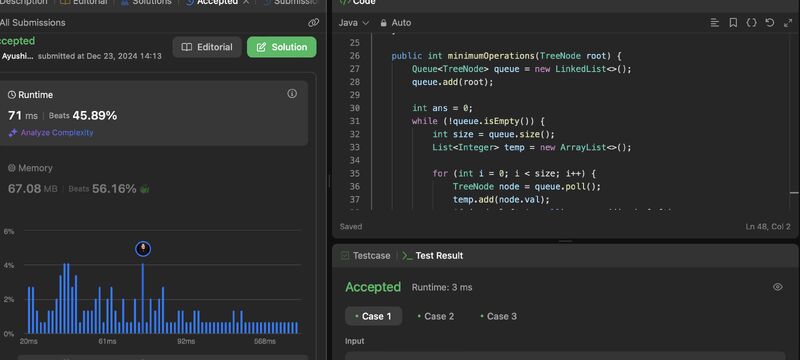Click the format code icon
Viewport: 800px width, 360px height.
(715, 23)
